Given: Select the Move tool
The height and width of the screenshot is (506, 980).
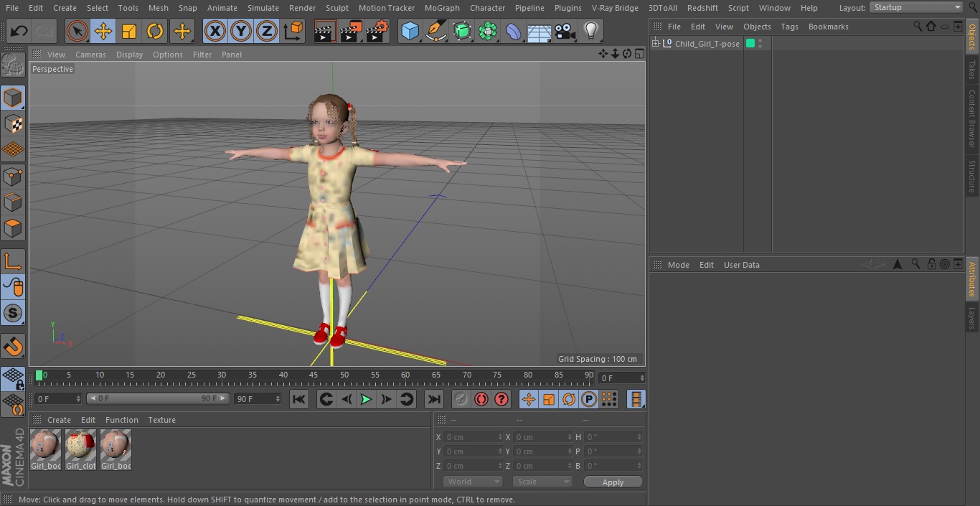Looking at the screenshot, I should coord(103,31).
